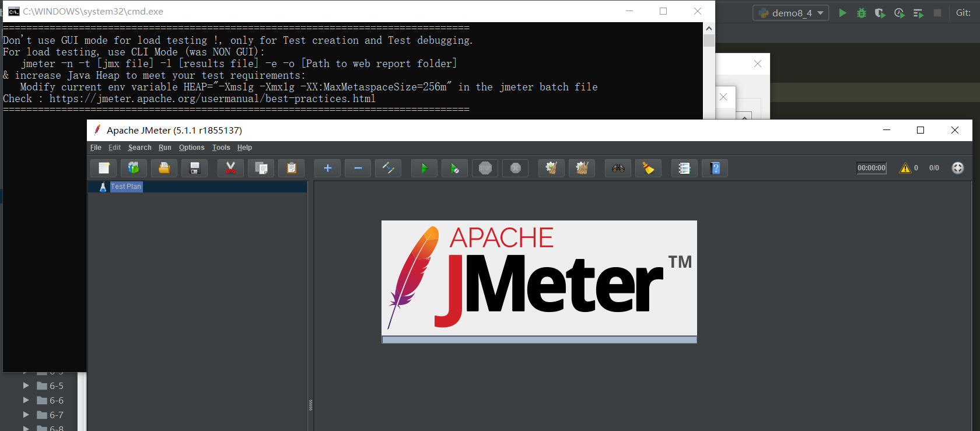Minimize the cmd.exe window
Image resolution: width=980 pixels, height=431 pixels.
[x=629, y=11]
